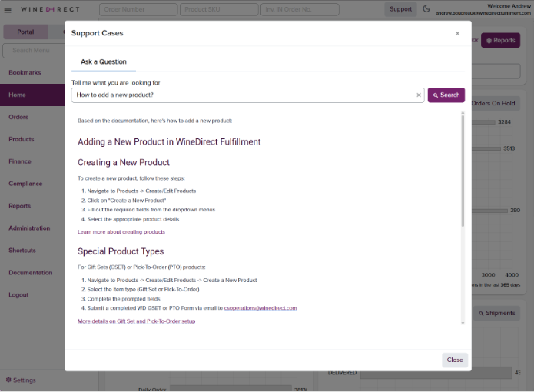Click heading Adding a New Product in WineDirect Fulfillment
The height and width of the screenshot is (392, 534).
[169, 142]
